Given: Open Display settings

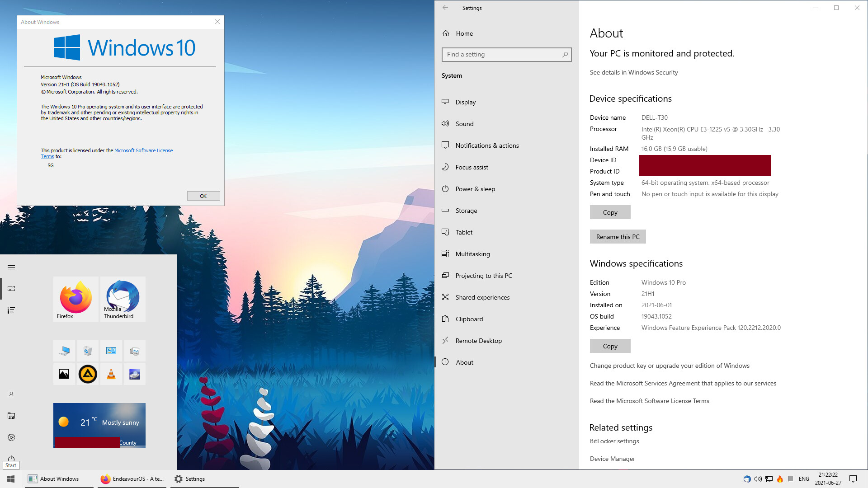Looking at the screenshot, I should (x=507, y=102).
